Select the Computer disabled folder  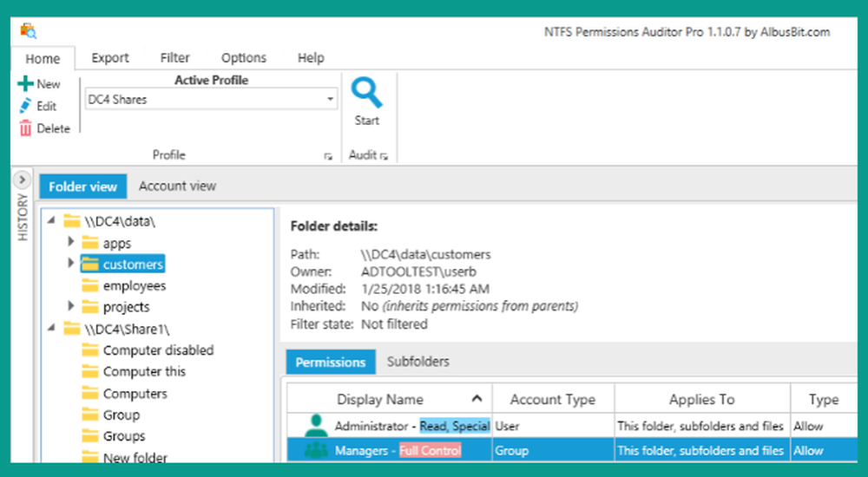point(157,350)
